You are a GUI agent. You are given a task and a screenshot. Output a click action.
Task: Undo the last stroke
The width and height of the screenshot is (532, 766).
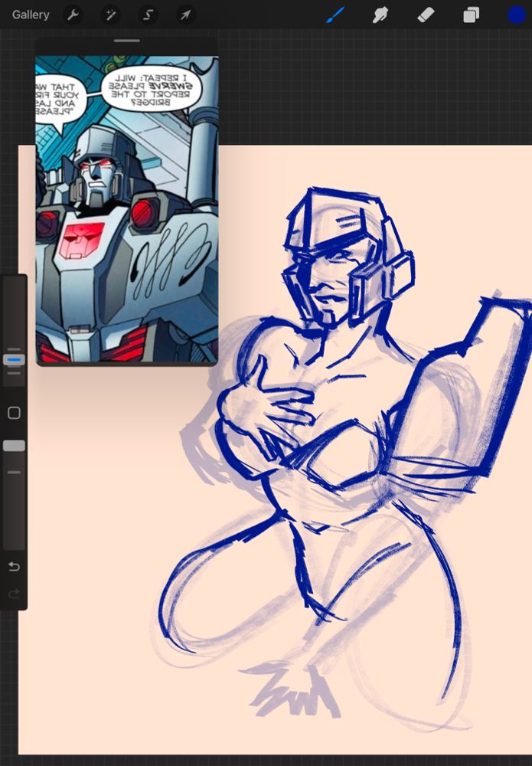tap(14, 567)
